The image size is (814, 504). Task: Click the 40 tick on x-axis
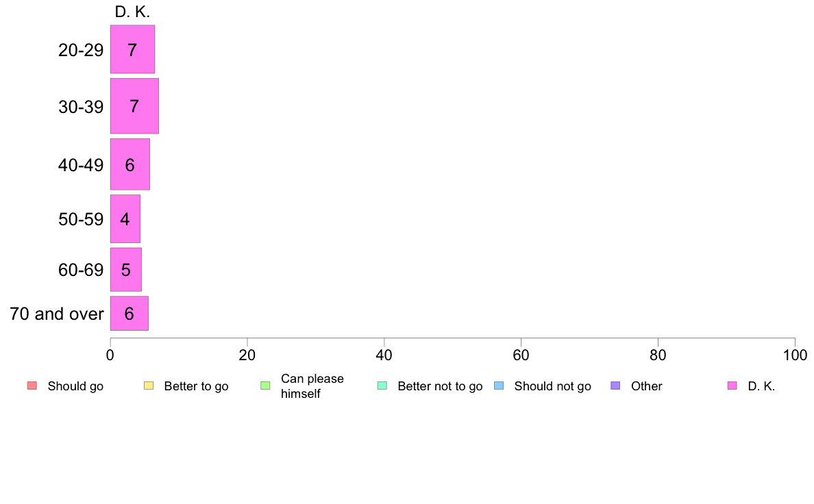(384, 355)
